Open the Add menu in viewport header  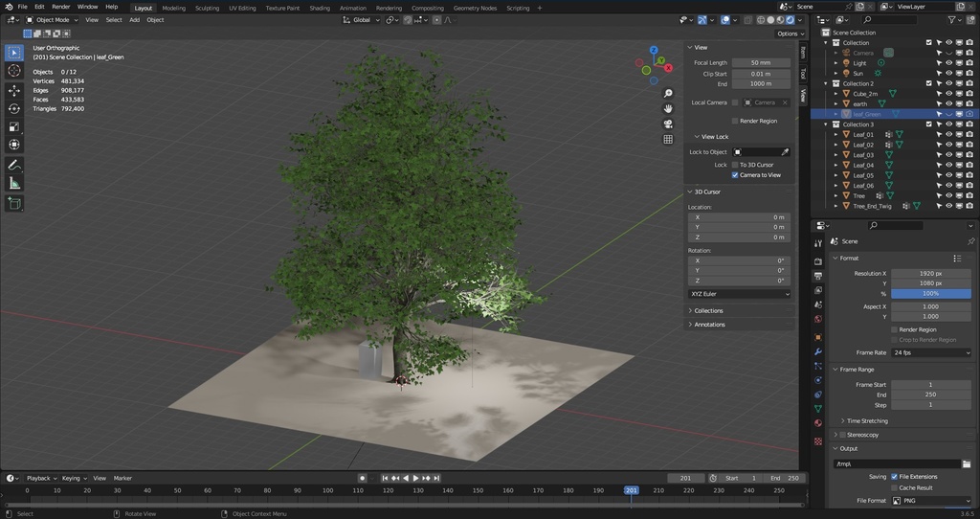(134, 20)
